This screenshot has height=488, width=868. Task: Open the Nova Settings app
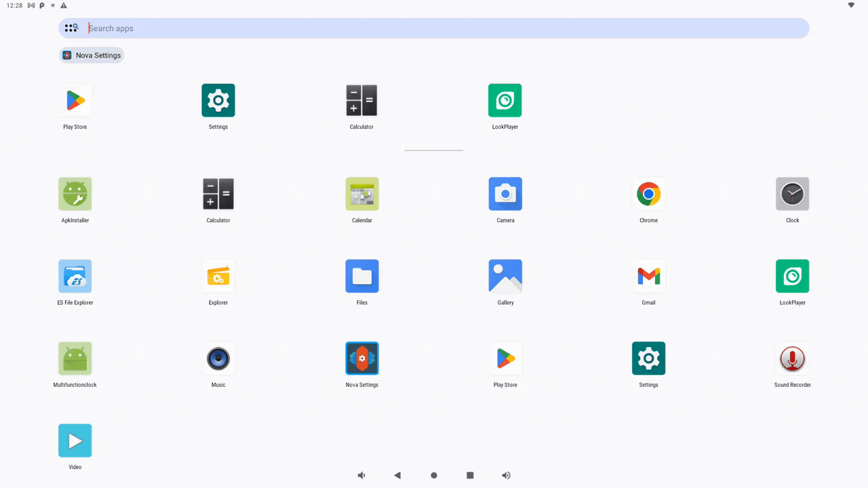click(x=361, y=358)
